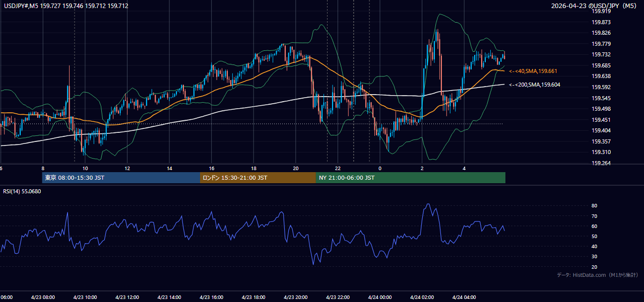Click RSI scale level 50
The width and height of the screenshot is (644, 302).
(x=595, y=236)
